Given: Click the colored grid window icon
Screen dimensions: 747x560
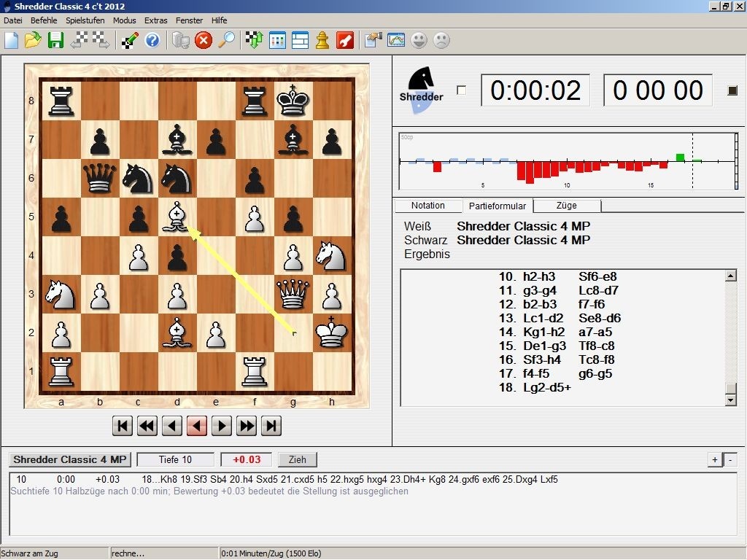Looking at the screenshot, I should click(x=277, y=41).
